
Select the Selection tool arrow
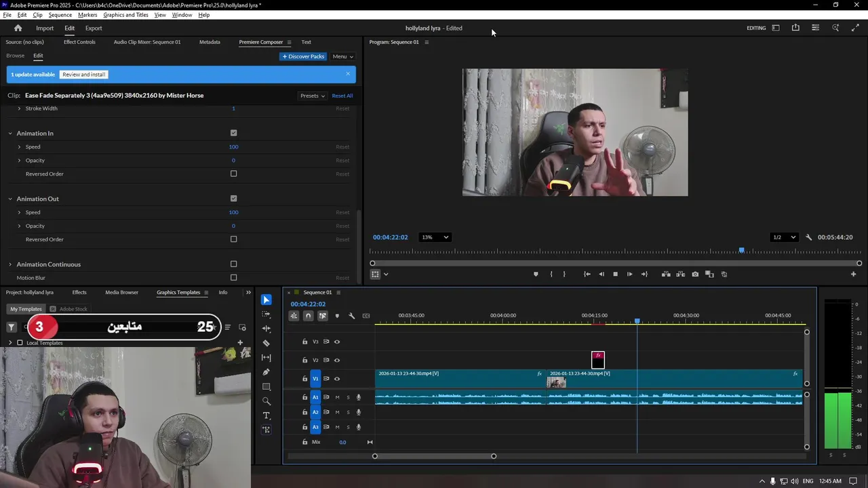pos(267,300)
